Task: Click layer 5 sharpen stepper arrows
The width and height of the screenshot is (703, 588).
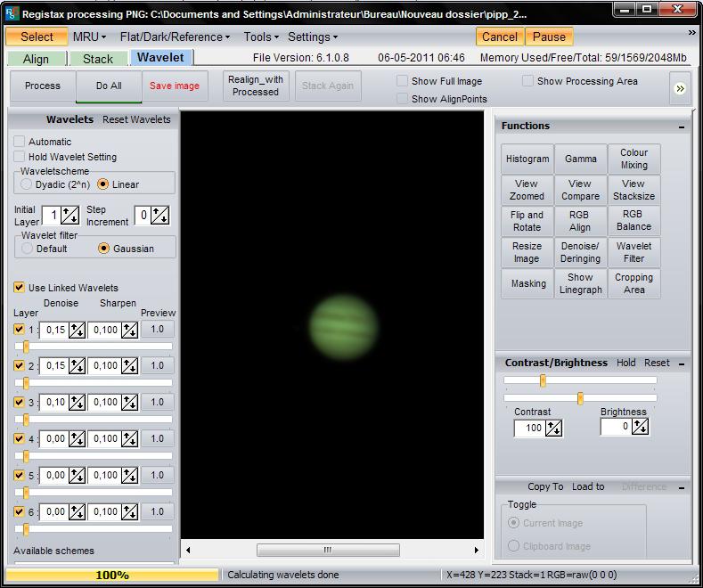Action: click(130, 476)
